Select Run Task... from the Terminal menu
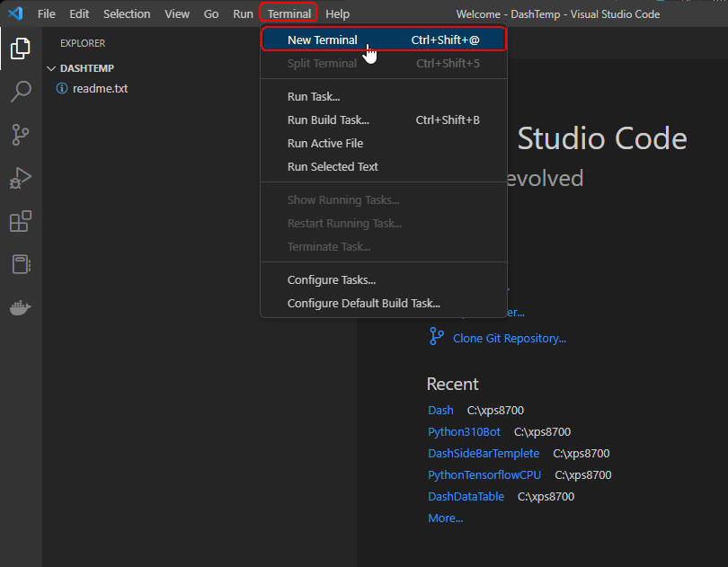 [384, 96]
